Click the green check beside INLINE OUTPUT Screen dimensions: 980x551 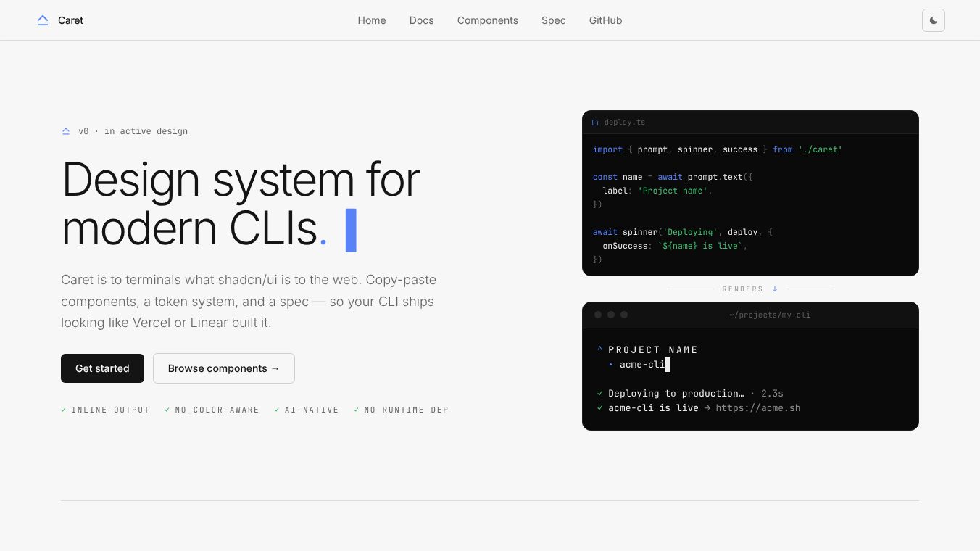pos(64,410)
